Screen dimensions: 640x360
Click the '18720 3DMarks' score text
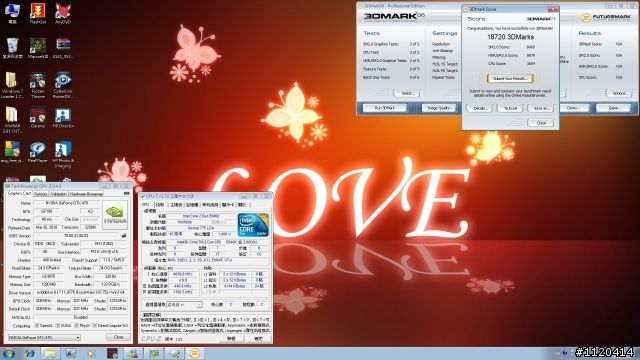(x=510, y=37)
